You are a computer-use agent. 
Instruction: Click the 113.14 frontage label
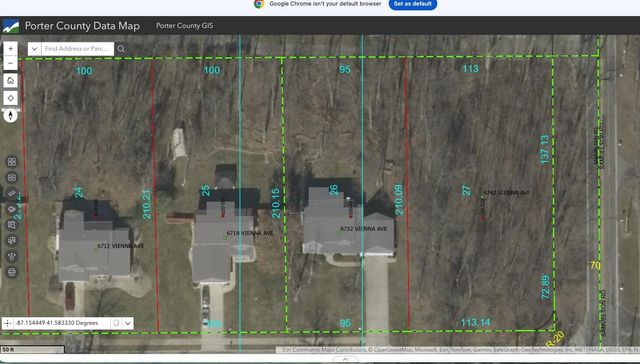click(x=475, y=322)
